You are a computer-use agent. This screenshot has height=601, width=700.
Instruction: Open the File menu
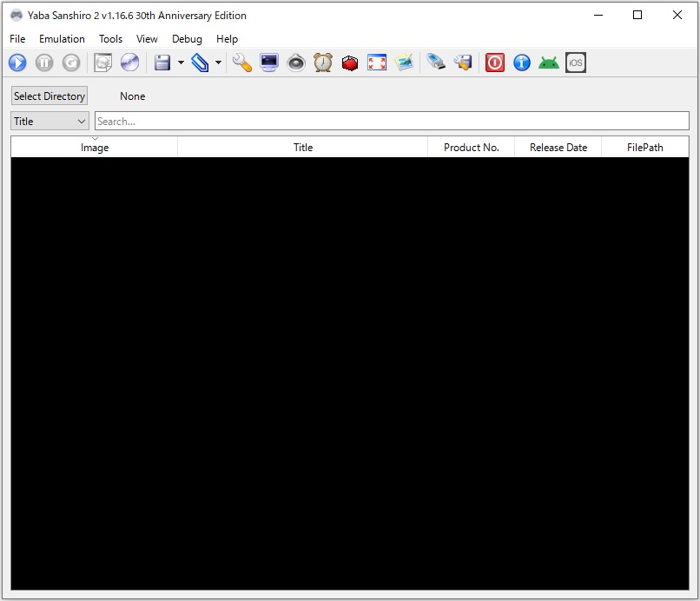[x=17, y=39]
